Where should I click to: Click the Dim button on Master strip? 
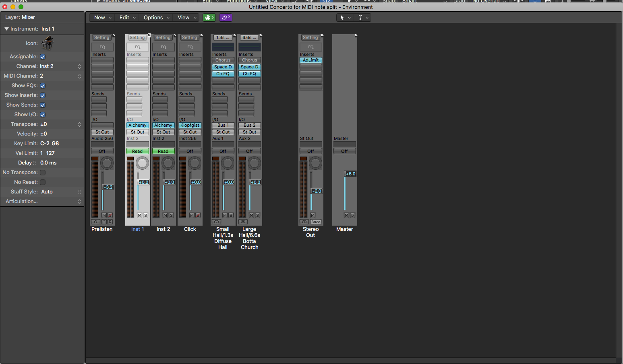pos(352,216)
